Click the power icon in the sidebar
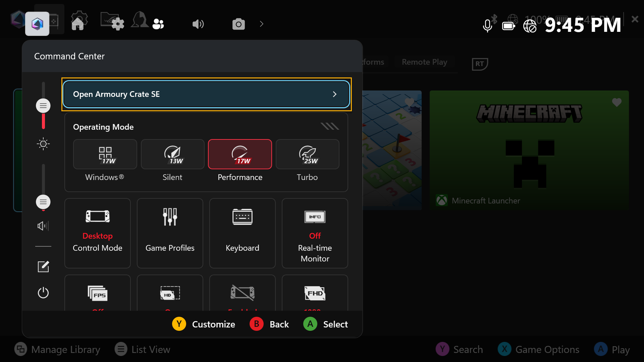This screenshot has height=362, width=644. point(43,293)
